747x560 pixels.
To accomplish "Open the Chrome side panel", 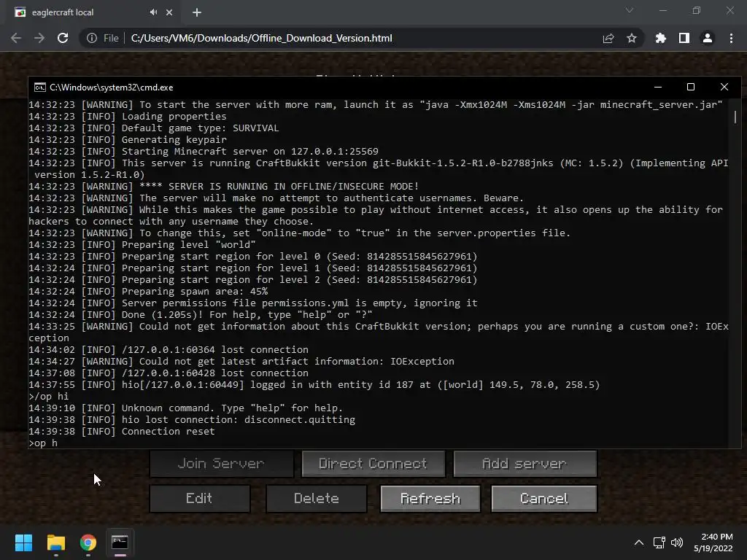I will (x=684, y=38).
